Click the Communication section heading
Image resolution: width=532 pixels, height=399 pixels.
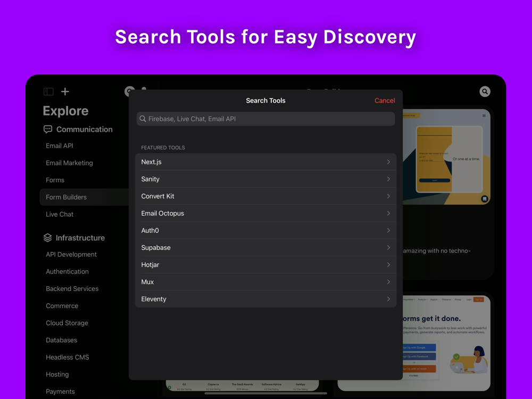pos(84,129)
